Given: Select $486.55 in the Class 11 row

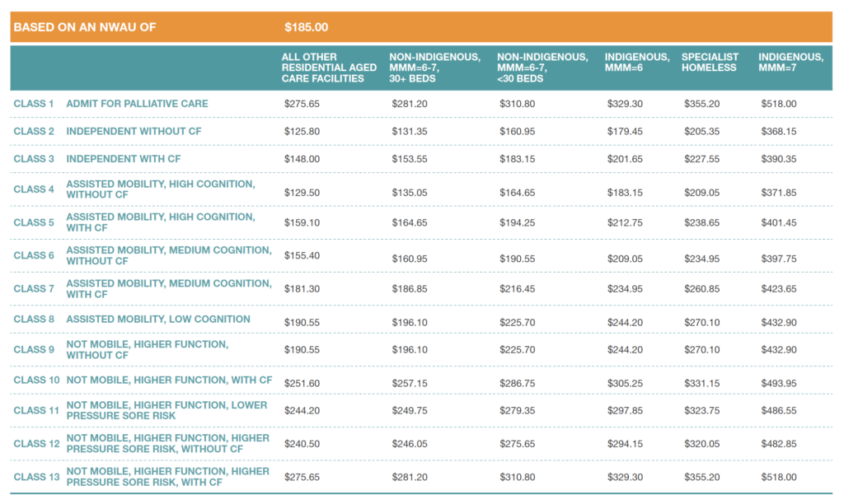Looking at the screenshot, I should [779, 410].
